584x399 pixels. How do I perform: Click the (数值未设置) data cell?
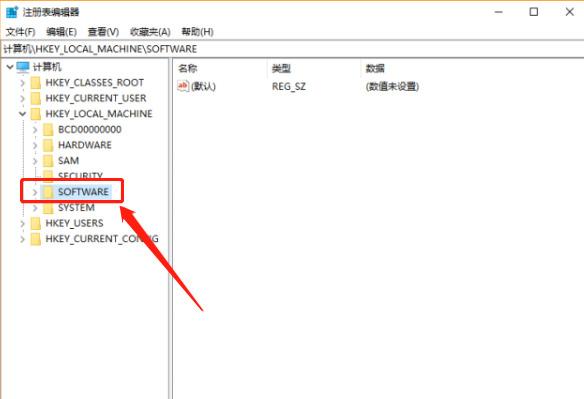point(392,86)
